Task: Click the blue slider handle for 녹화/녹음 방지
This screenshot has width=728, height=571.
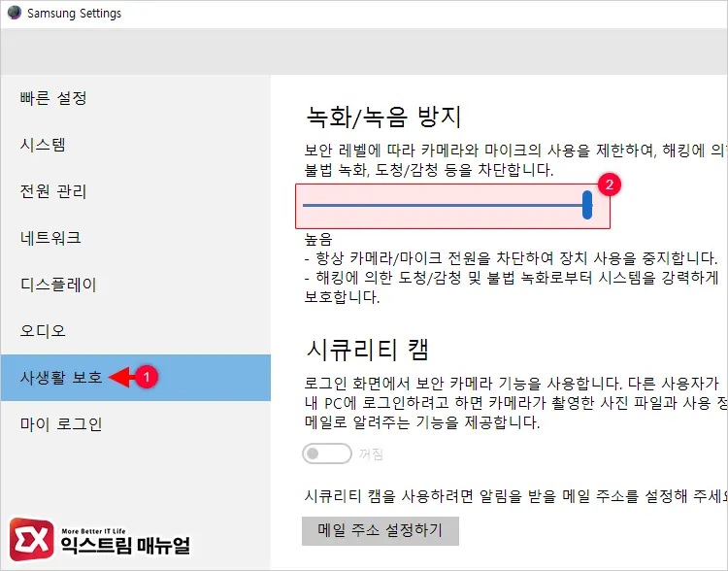Action: pos(587,205)
